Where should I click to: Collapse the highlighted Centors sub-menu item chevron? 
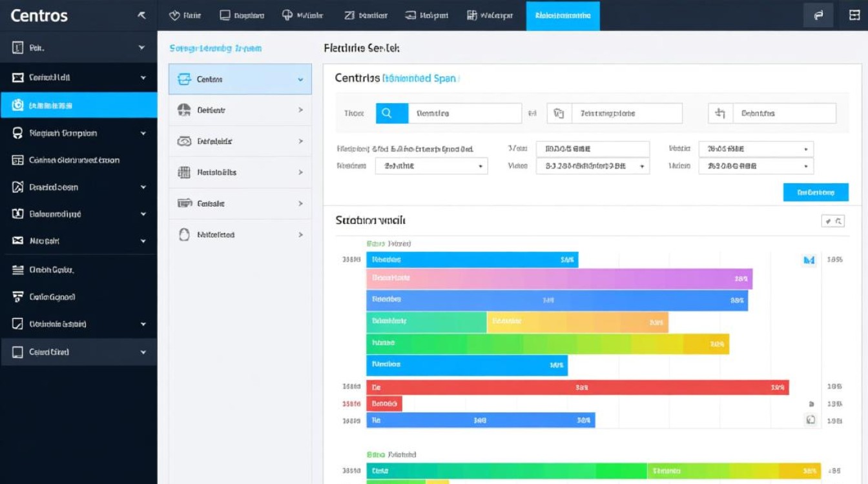[300, 79]
